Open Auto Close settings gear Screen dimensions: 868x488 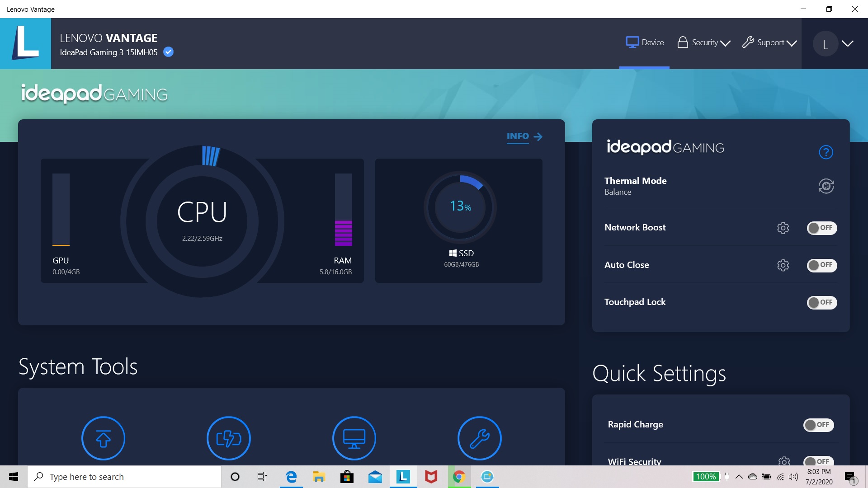coord(783,265)
